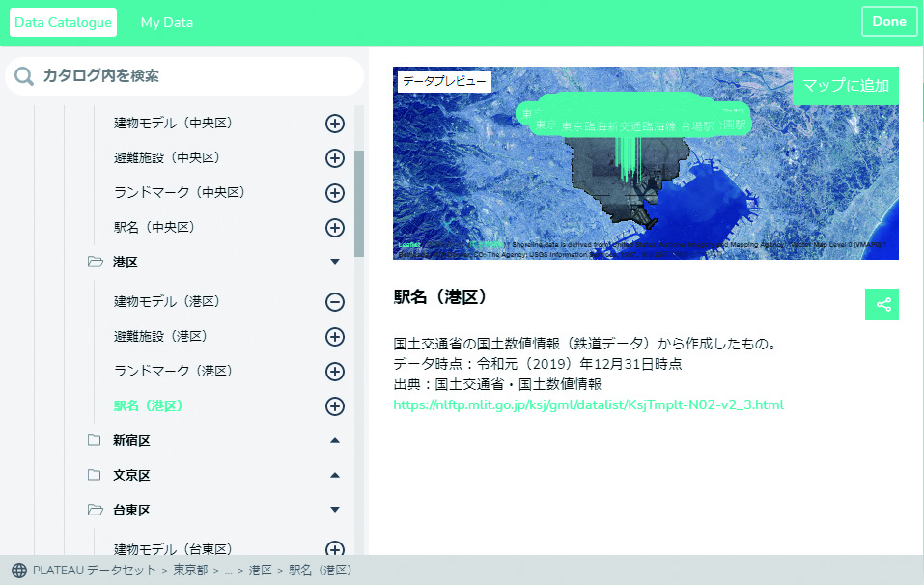This screenshot has width=924, height=585.
Task: Click the データプレビュー map preview
Action: (646, 162)
